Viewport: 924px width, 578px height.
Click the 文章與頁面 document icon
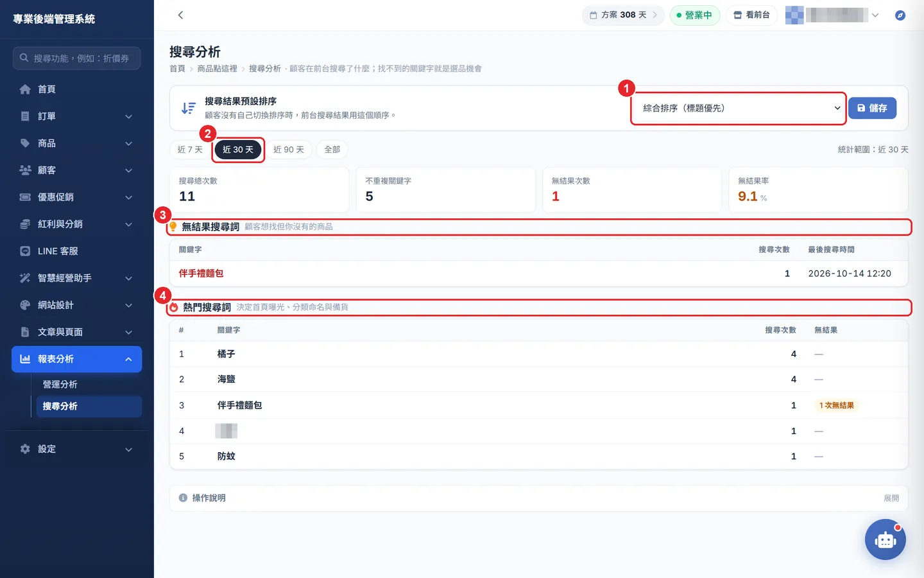25,332
